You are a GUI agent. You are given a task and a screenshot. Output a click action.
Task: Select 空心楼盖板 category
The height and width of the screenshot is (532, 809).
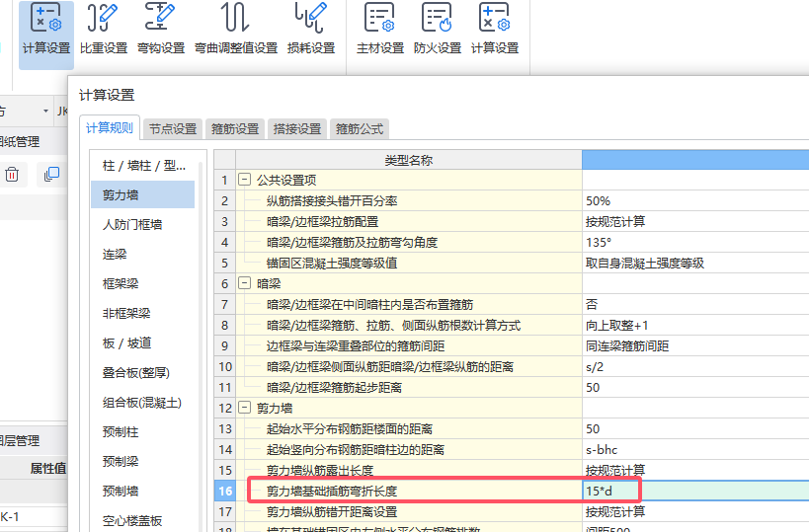point(143,521)
